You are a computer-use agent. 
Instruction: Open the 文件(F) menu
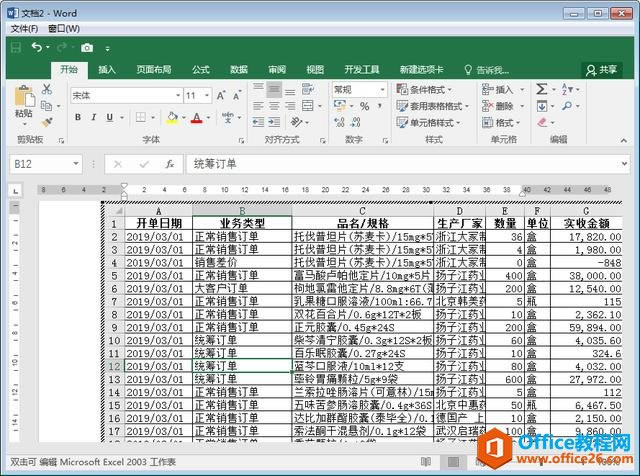click(23, 29)
